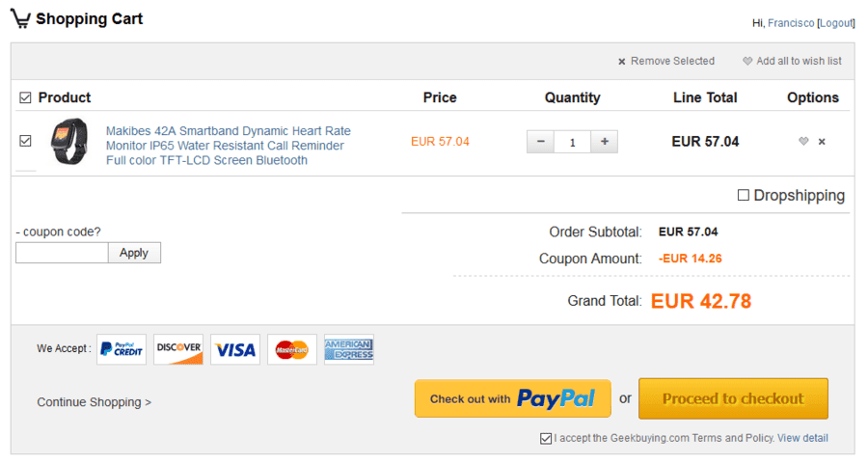Click the American Express card icon
The width and height of the screenshot is (868, 464).
pos(349,349)
